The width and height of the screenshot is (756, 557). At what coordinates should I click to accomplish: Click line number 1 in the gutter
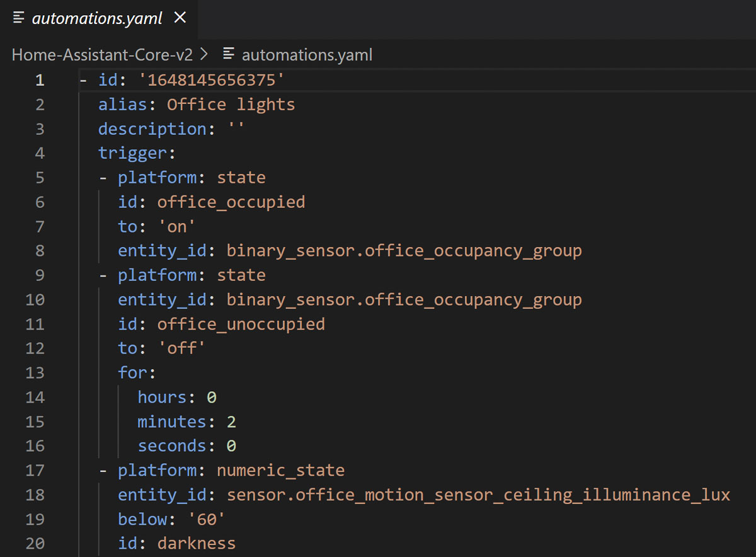pyautogui.click(x=40, y=80)
